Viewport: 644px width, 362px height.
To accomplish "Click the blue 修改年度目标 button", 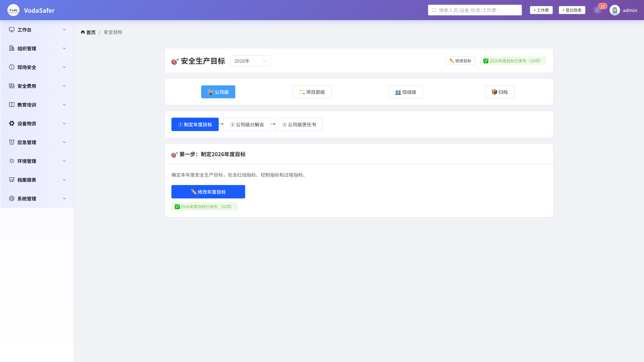I will click(x=208, y=192).
